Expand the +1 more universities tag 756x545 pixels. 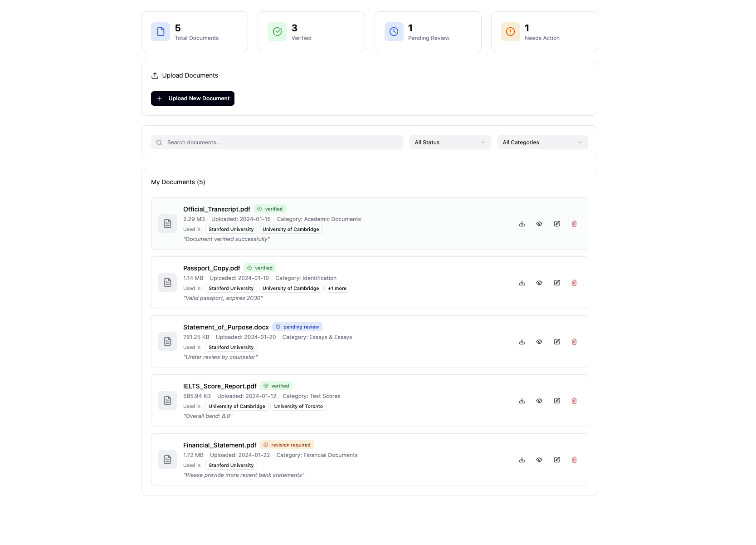pos(337,289)
